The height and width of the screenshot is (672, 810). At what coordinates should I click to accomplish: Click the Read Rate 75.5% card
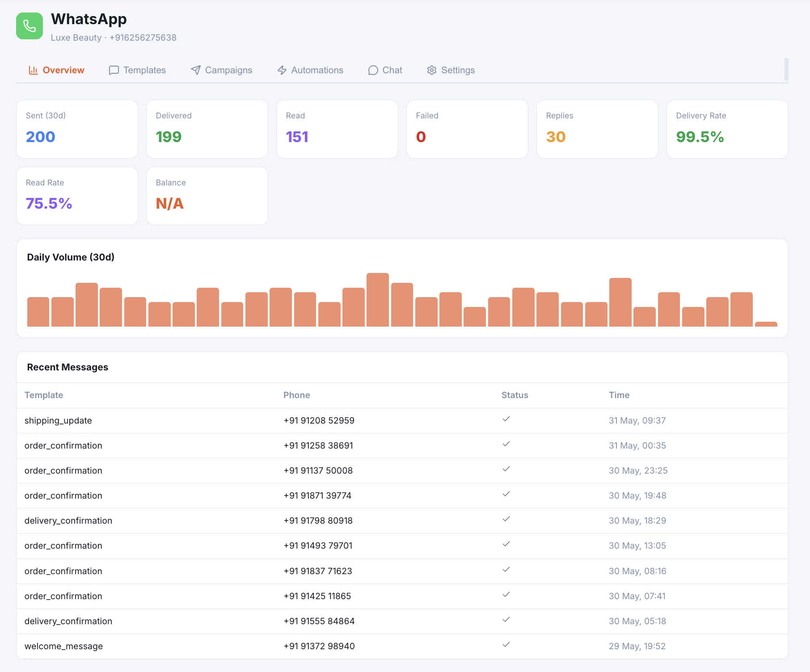pyautogui.click(x=77, y=196)
